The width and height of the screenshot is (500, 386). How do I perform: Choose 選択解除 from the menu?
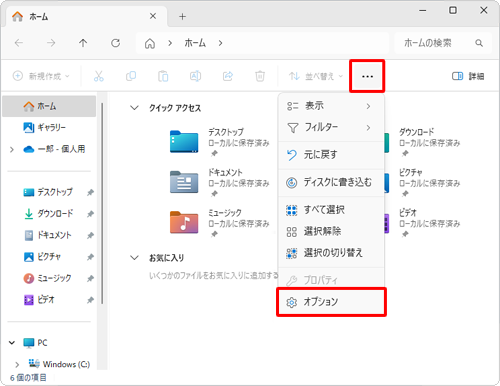point(332,231)
